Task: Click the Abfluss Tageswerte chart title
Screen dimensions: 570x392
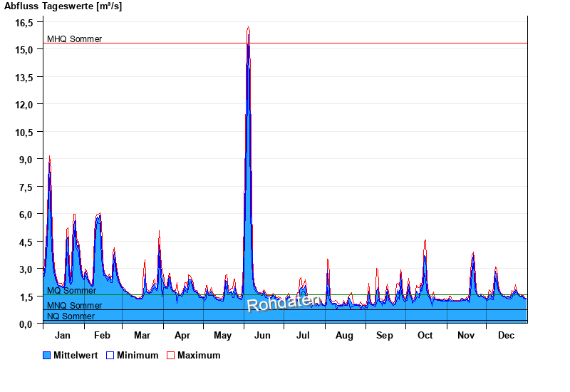Action: [63, 6]
